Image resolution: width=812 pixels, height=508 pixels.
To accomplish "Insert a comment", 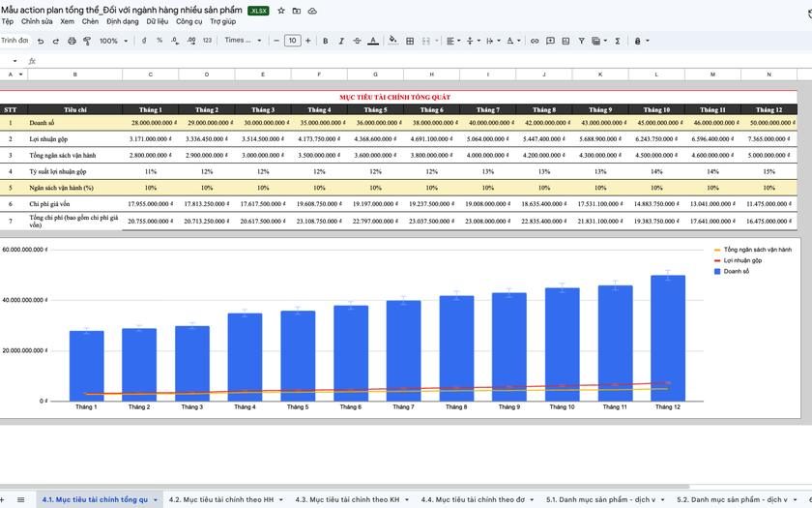I will pyautogui.click(x=550, y=41).
